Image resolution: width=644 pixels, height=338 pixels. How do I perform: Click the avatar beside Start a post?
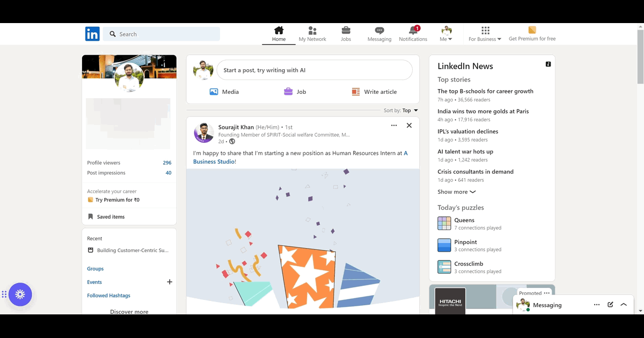pos(203,70)
